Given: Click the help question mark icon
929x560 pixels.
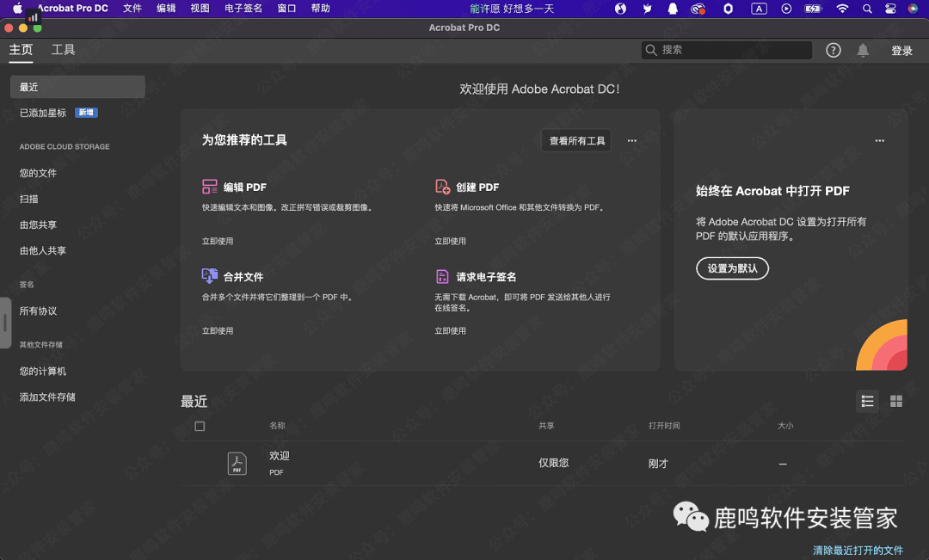Looking at the screenshot, I should pyautogui.click(x=833, y=50).
